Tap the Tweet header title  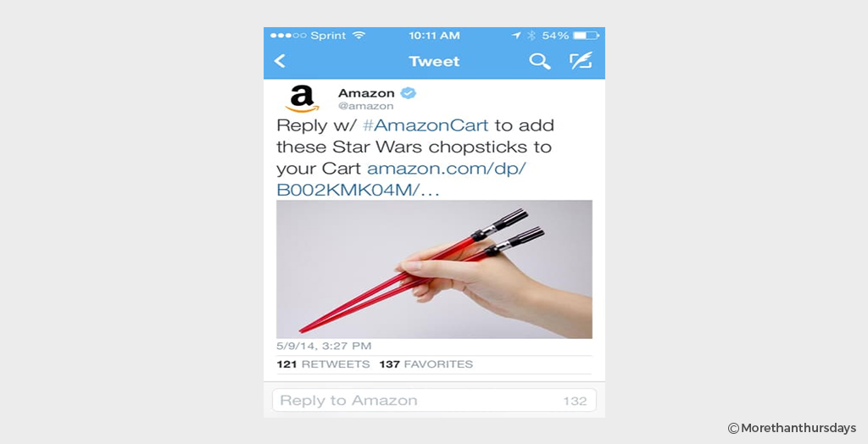click(x=434, y=61)
